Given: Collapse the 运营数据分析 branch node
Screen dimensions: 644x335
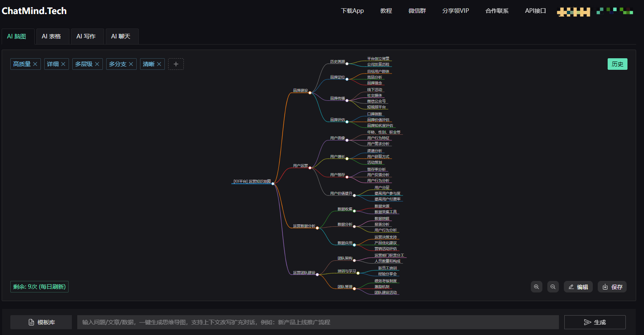Looking at the screenshot, I should tap(317, 228).
